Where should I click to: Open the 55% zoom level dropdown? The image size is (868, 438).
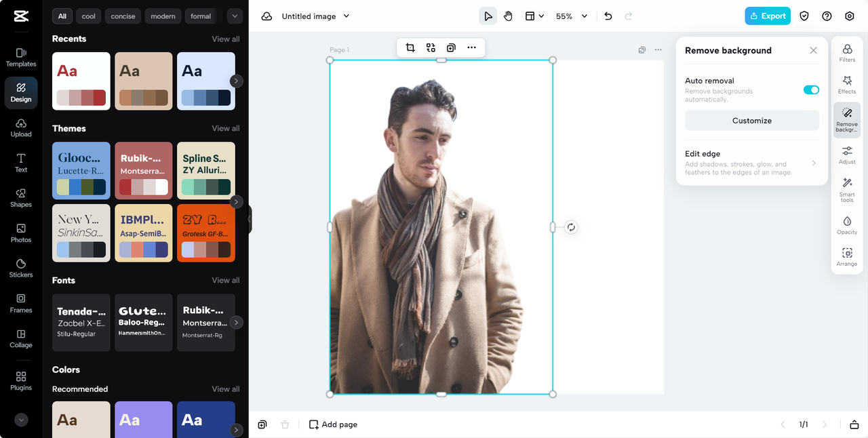572,16
